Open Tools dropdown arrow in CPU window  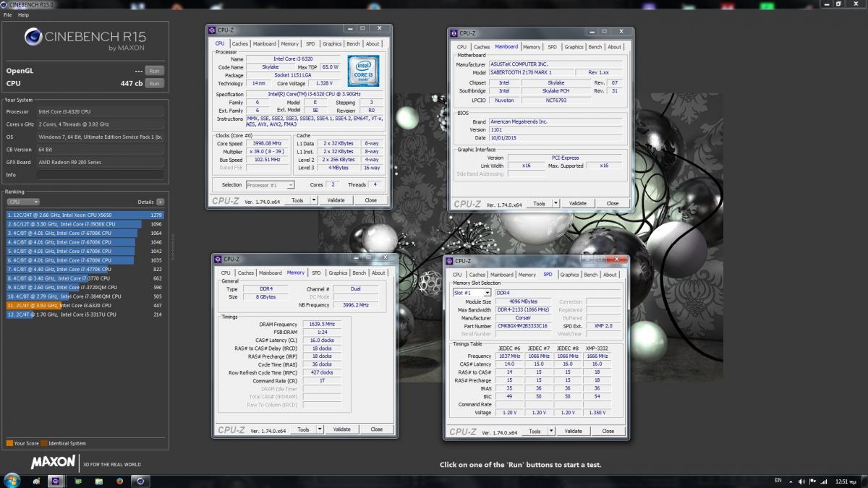pyautogui.click(x=315, y=200)
